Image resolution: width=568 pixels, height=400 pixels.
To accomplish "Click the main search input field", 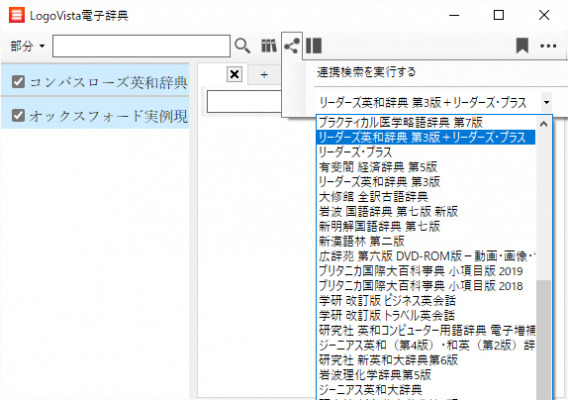I will point(141,46).
